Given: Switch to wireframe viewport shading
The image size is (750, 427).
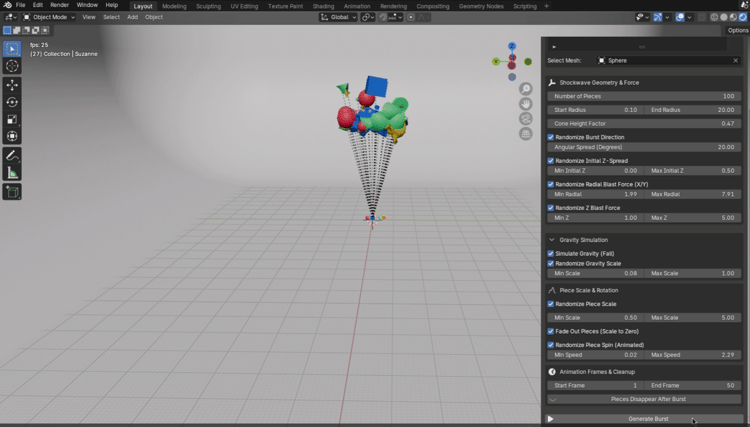Looking at the screenshot, I should pyautogui.click(x=714, y=17).
